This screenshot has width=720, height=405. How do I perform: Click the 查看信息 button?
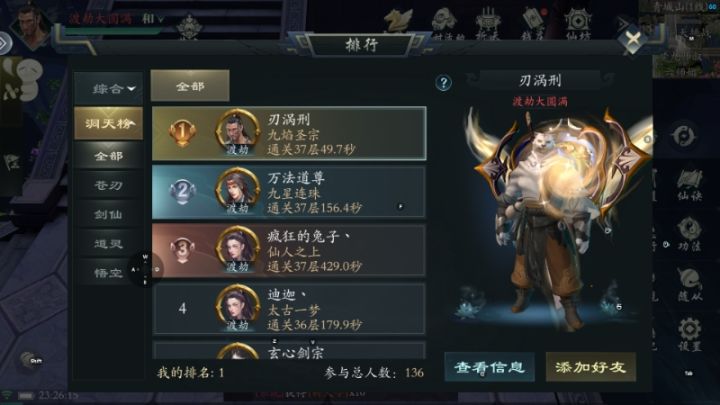pos(489,367)
